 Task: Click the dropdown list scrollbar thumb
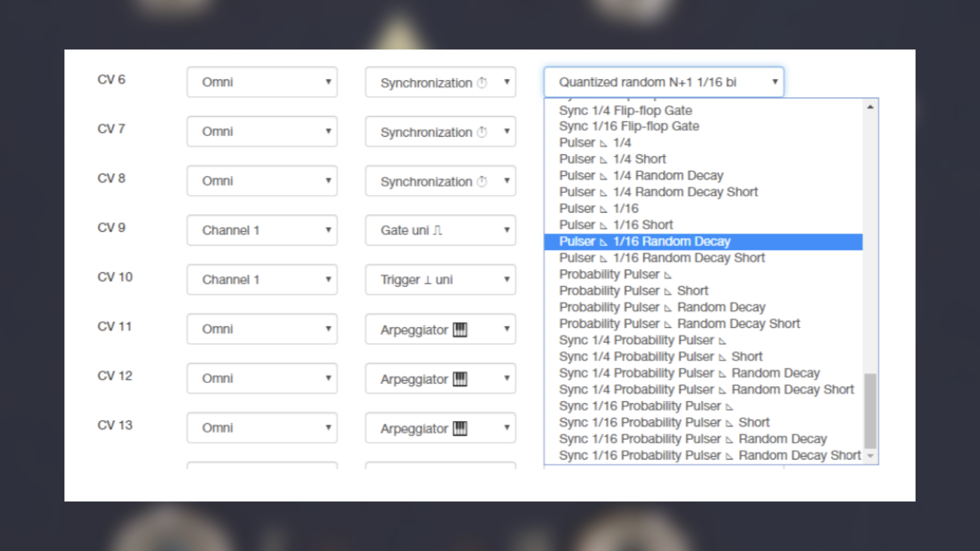pos(870,411)
